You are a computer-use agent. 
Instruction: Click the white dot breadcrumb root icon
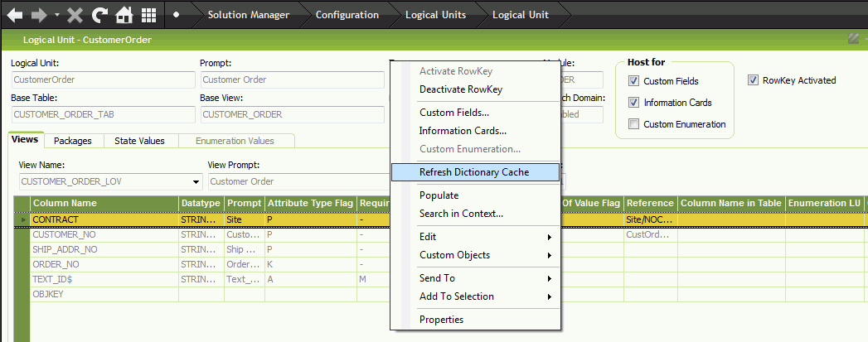click(x=177, y=15)
